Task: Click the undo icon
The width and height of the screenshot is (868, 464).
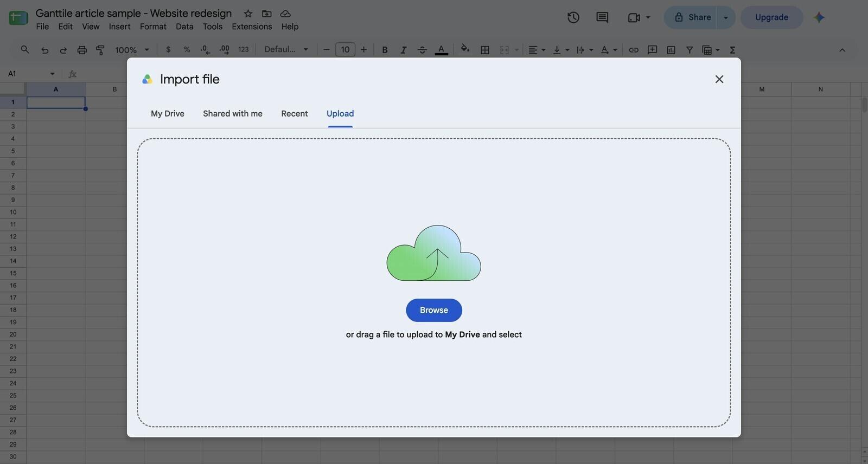Action: (x=45, y=50)
